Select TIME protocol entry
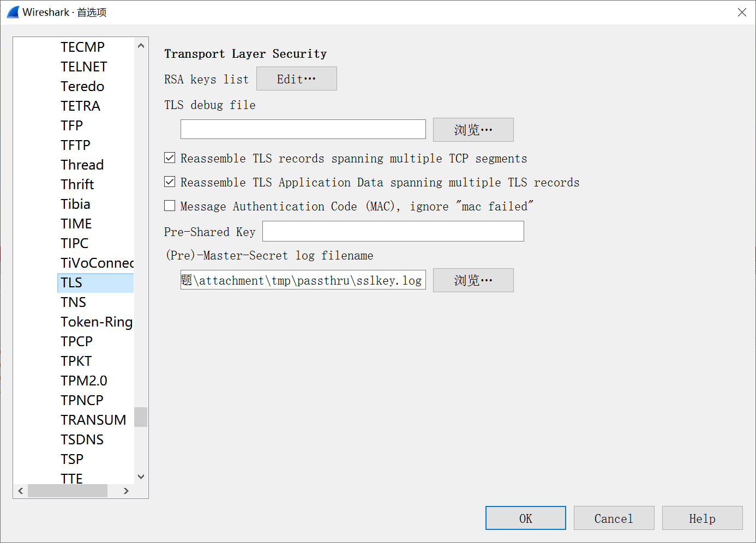 (x=76, y=224)
